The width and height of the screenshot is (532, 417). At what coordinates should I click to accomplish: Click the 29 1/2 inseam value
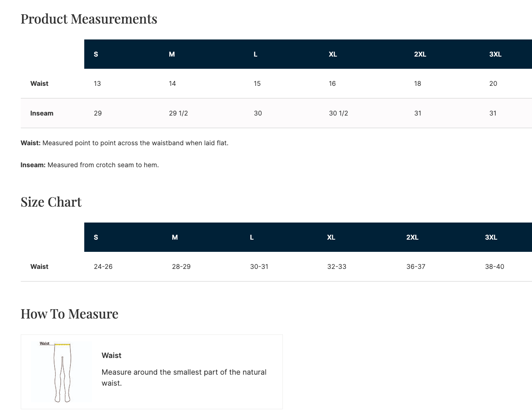pyautogui.click(x=178, y=114)
